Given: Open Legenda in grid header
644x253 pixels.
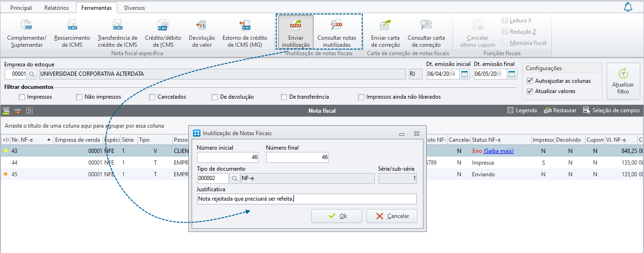Looking at the screenshot, I should (x=522, y=111).
